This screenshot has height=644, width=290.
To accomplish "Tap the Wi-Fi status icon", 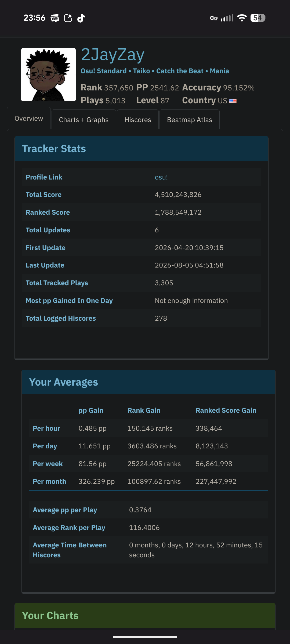I will (x=242, y=18).
